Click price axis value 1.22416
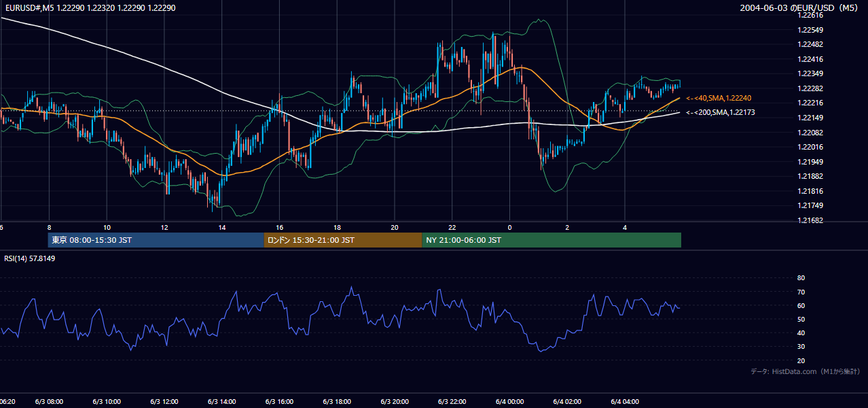Screen dimensions: 868x408 point(810,59)
